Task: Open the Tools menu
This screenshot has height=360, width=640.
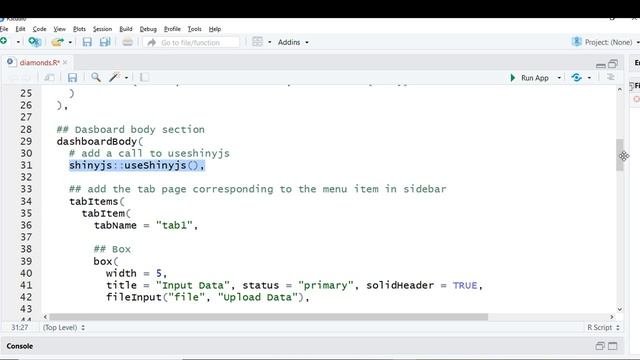Action: pyautogui.click(x=194, y=29)
